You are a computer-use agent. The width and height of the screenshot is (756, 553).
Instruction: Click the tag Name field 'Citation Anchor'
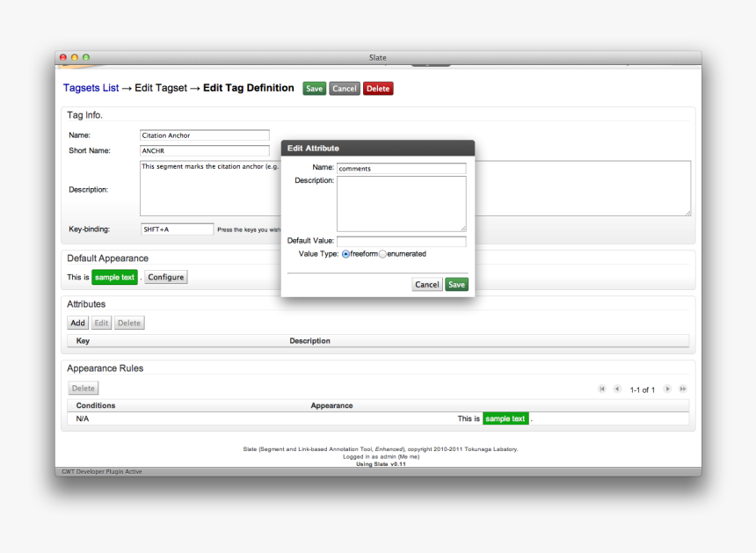tap(205, 135)
